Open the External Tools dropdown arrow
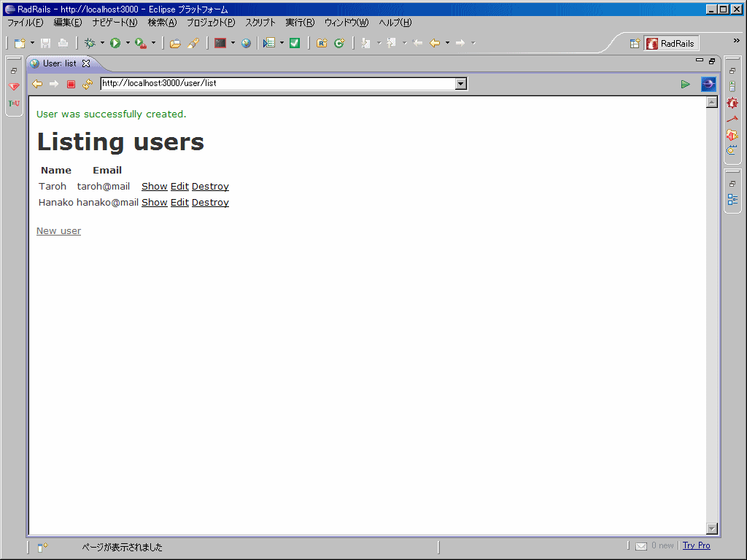This screenshot has height=560, width=747. point(153,43)
